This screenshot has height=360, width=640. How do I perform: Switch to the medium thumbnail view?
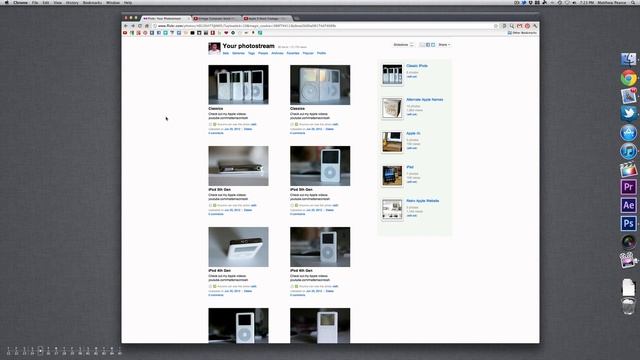428,45
